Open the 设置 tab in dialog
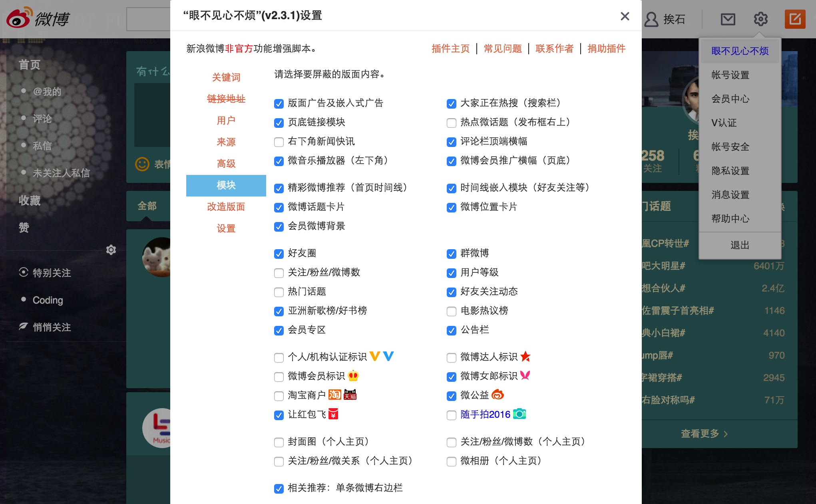Image resolution: width=816 pixels, height=504 pixels. 226,228
